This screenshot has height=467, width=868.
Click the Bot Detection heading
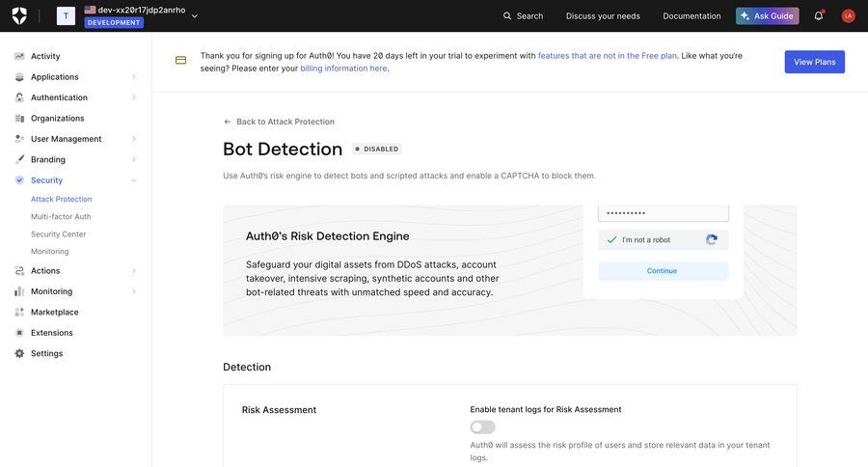[283, 149]
